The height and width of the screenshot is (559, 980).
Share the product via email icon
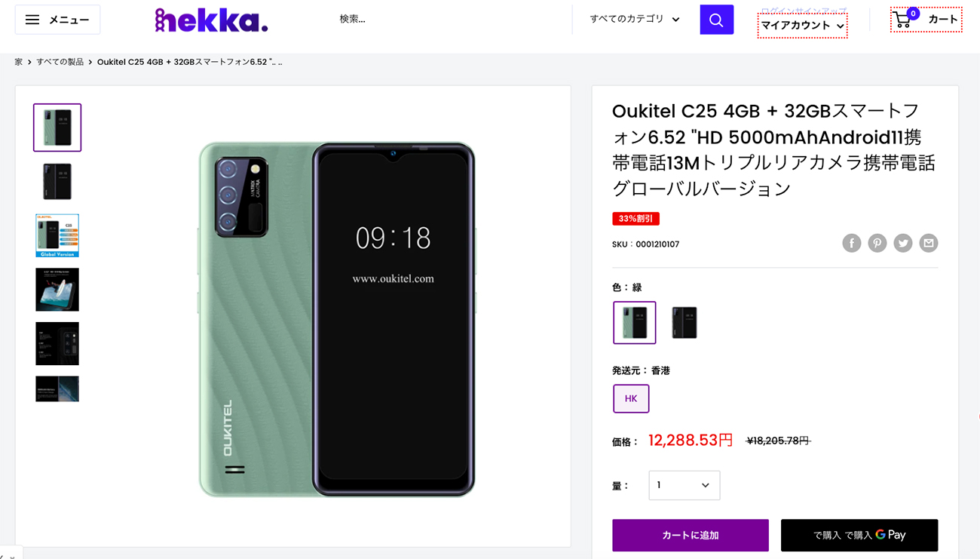point(929,243)
